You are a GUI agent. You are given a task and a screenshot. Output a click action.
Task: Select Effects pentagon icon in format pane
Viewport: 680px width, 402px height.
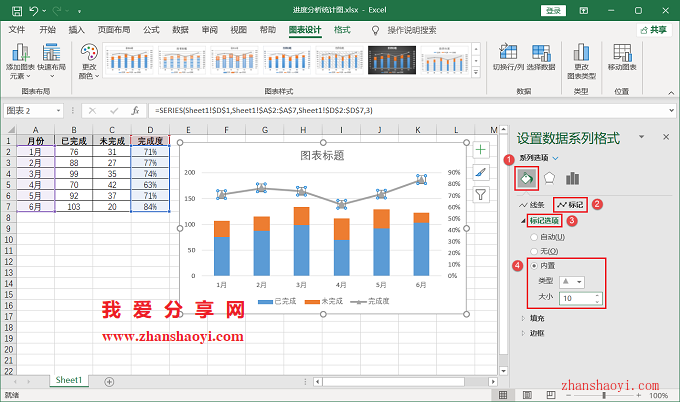(x=549, y=178)
